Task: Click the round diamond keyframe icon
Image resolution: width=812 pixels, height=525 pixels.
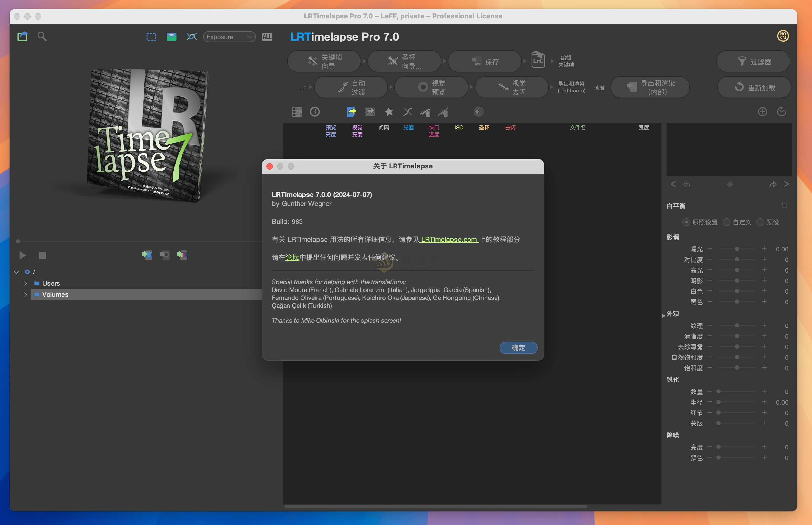Action: (478, 112)
